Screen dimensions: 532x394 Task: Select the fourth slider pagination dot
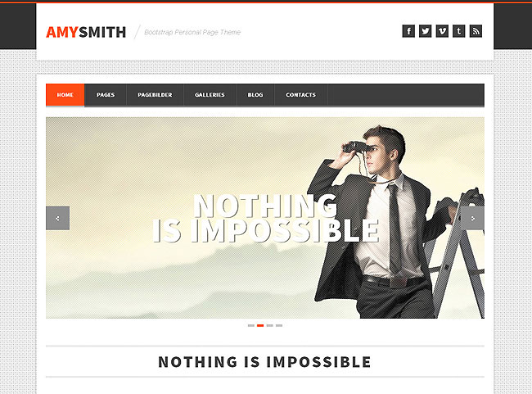coord(279,325)
